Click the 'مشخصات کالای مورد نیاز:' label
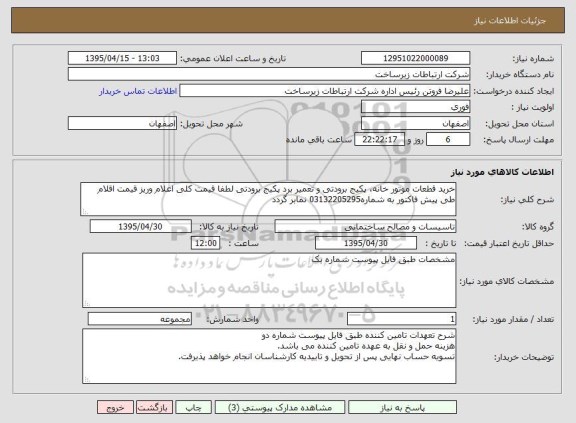 pos(507,281)
